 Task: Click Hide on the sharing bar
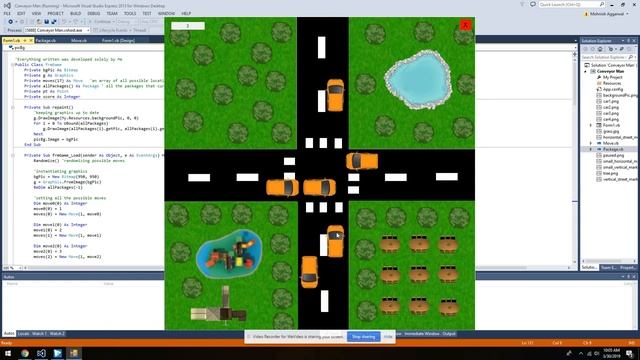click(388, 337)
